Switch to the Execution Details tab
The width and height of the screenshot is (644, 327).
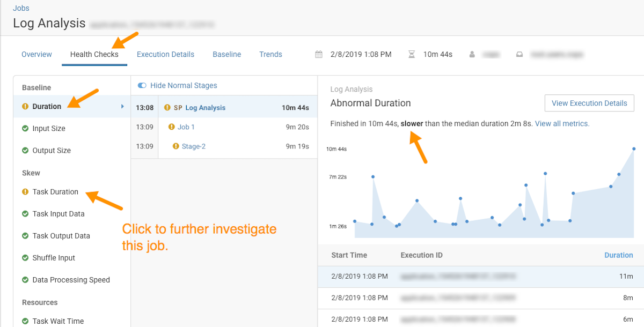coord(165,54)
